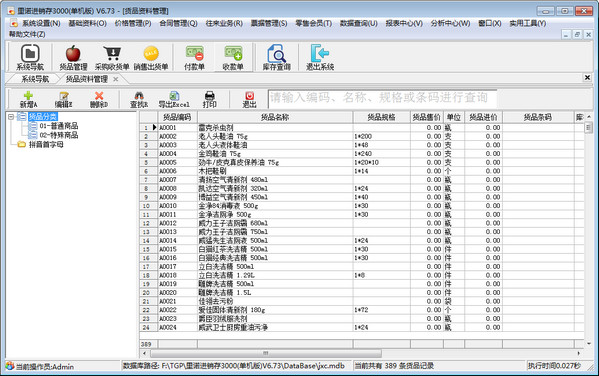Click the horizontal scrollbar thumb below the table
Image resolution: width=599 pixels, height=376 pixels.
tap(266, 353)
